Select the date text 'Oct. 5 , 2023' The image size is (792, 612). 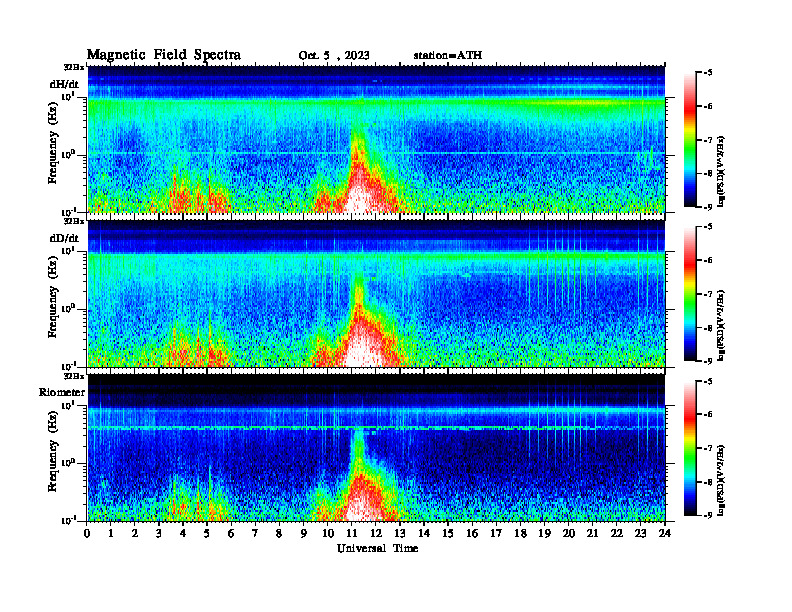click(334, 56)
